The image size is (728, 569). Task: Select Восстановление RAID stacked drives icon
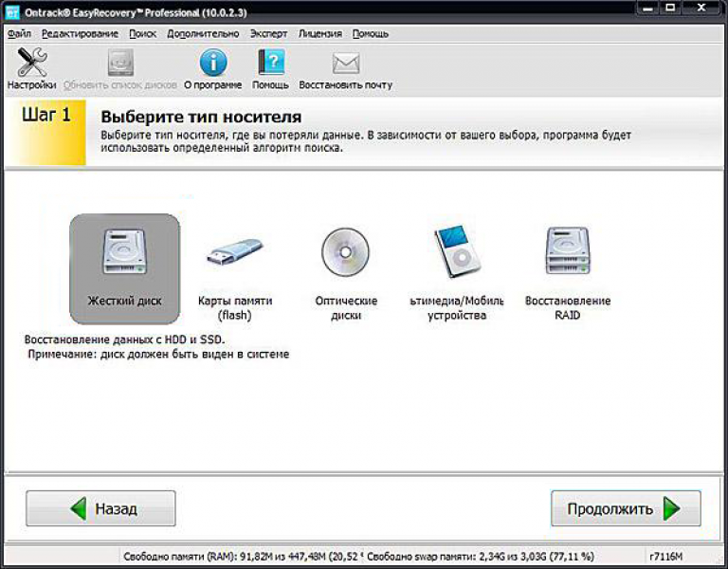568,251
